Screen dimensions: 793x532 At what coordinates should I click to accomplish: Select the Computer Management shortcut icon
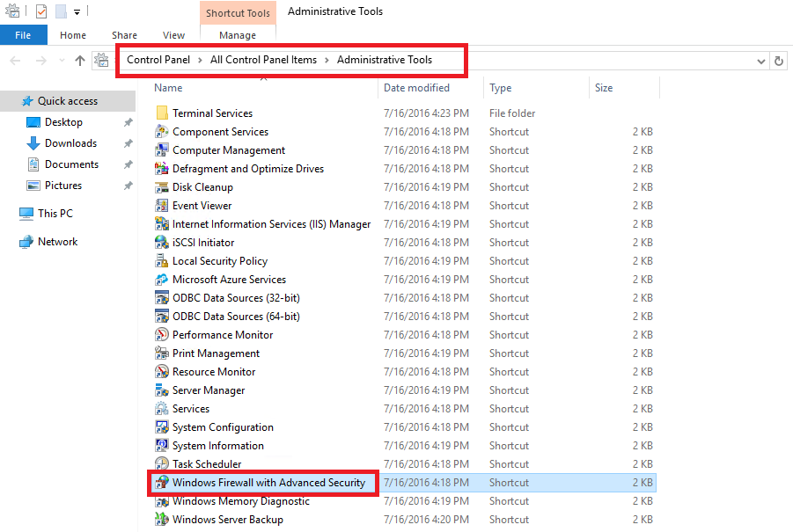pyautogui.click(x=162, y=150)
